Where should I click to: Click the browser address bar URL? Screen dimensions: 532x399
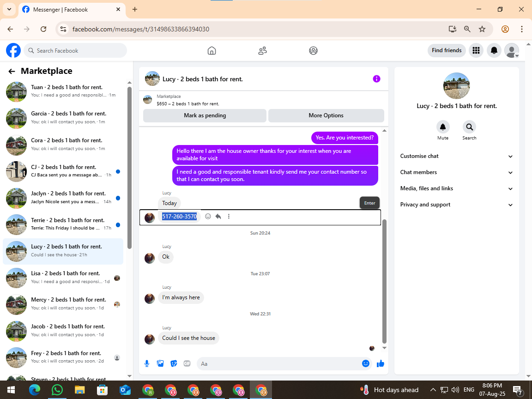click(141, 29)
